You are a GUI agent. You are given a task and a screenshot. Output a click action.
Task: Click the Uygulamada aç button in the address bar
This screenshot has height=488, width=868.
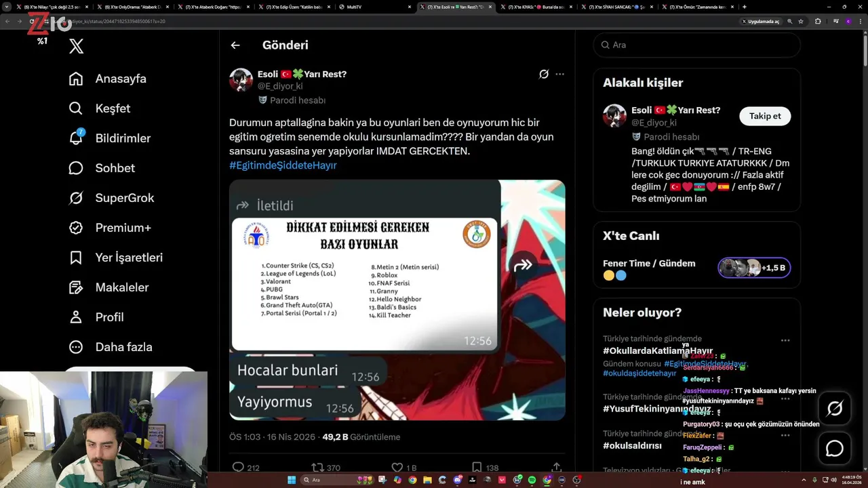pos(761,21)
